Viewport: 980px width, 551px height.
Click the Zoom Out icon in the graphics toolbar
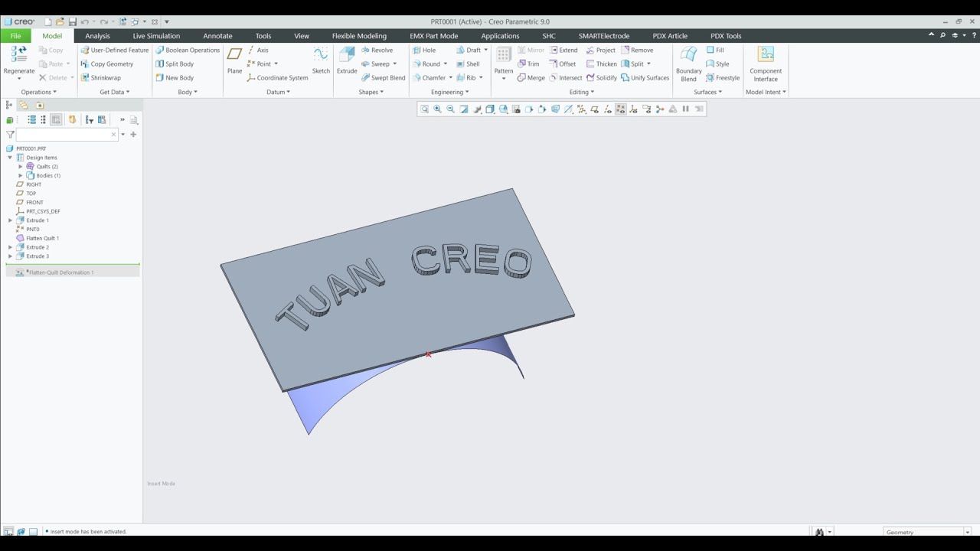450,109
